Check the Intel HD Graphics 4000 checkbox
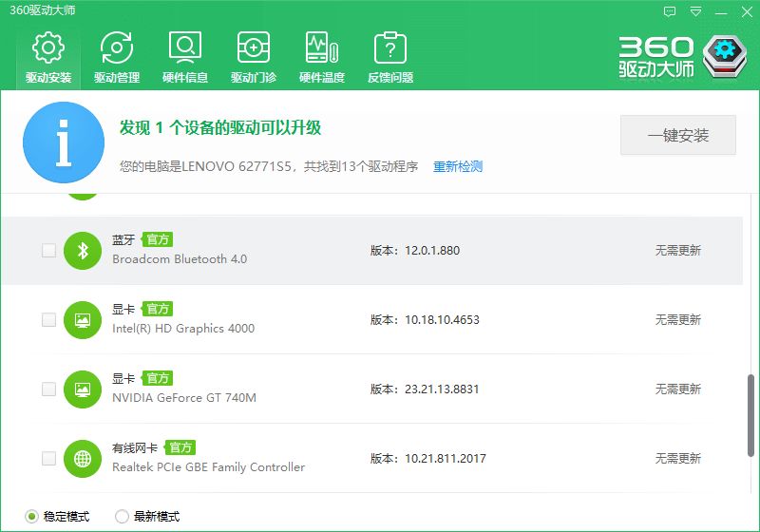The width and height of the screenshot is (760, 532). (49, 320)
